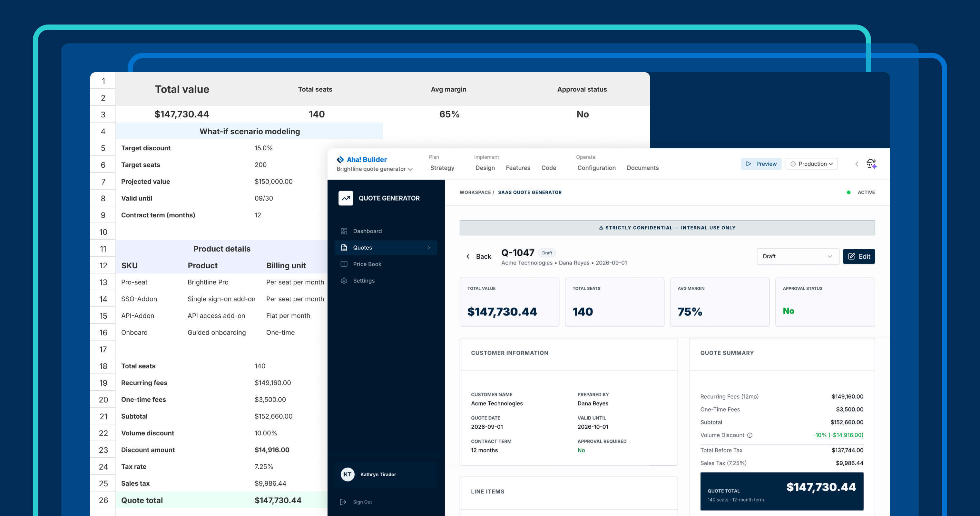The image size is (980, 516).
Task: Click the warning icon in confidential banner
Action: coord(601,228)
